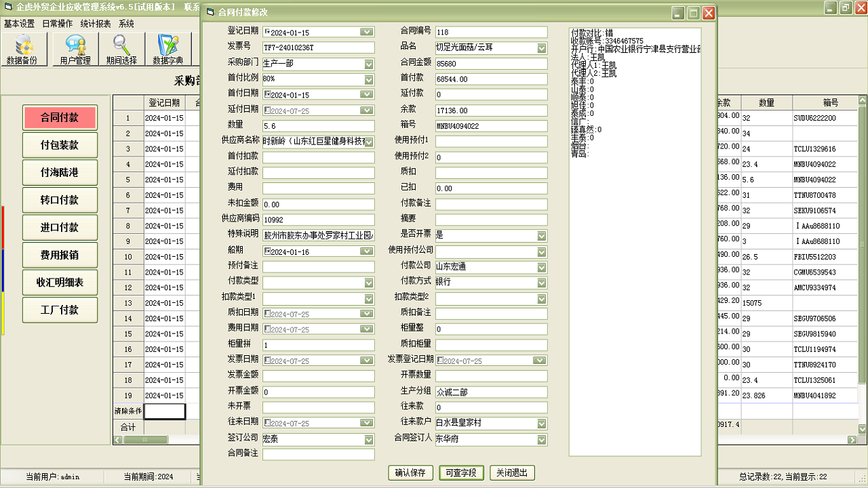Screen dimensions: 868x488
Task: Toggle the 登记日期 date checkbox
Action: pos(267,32)
